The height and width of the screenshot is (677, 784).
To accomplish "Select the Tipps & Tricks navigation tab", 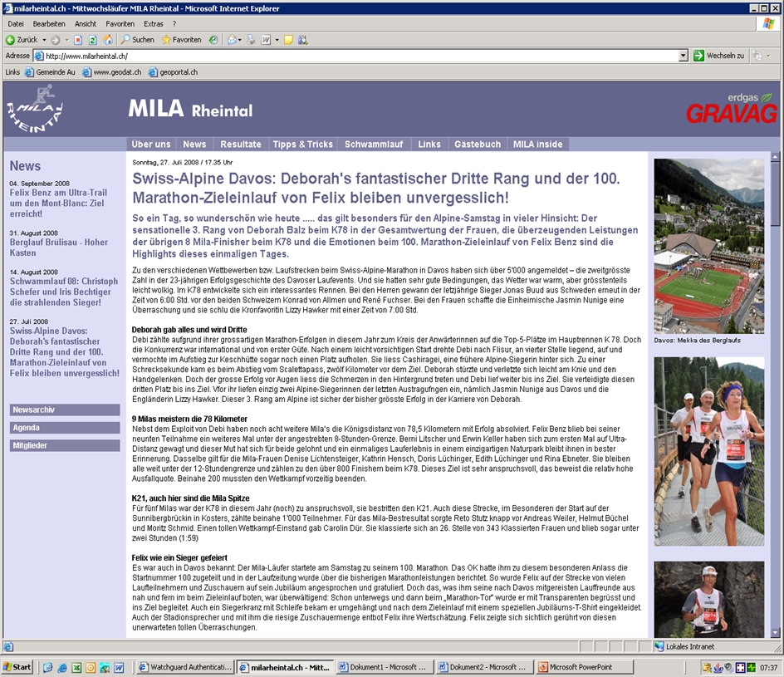I will coord(302,144).
